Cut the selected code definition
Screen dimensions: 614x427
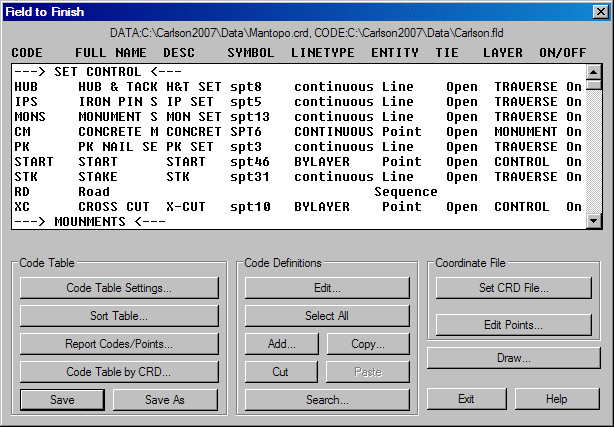click(x=282, y=372)
